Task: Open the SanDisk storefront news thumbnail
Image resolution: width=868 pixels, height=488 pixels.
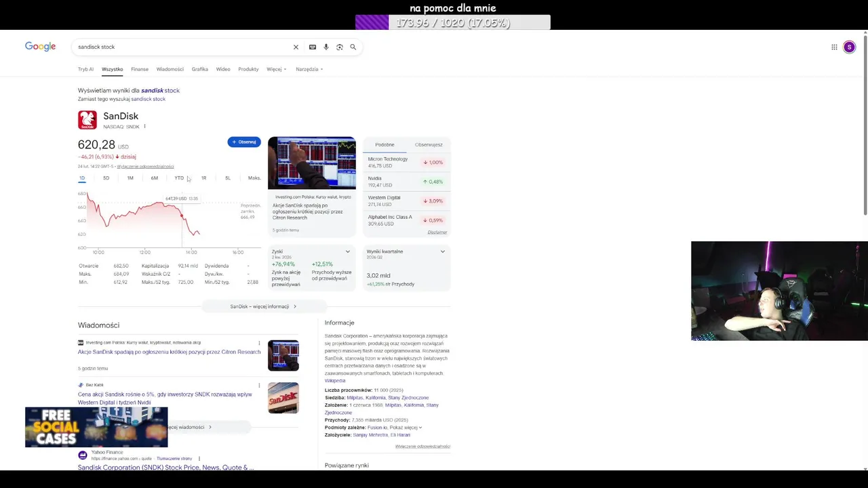Action: pyautogui.click(x=283, y=398)
